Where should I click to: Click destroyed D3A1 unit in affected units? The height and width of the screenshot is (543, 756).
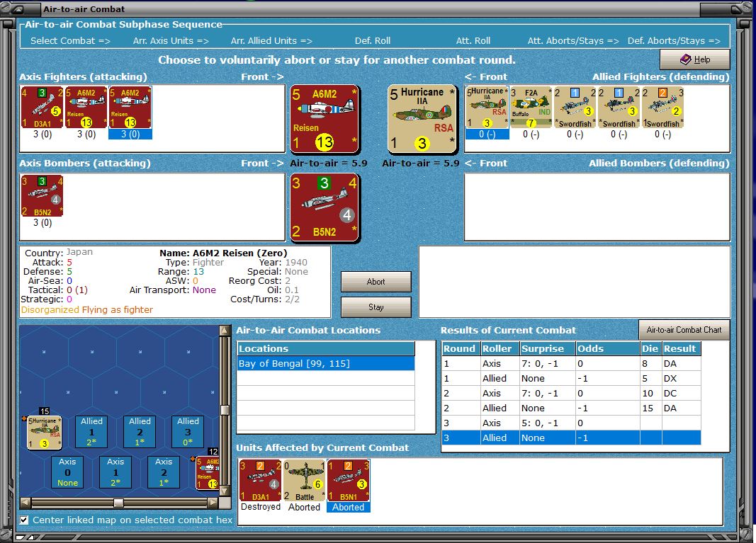click(260, 481)
